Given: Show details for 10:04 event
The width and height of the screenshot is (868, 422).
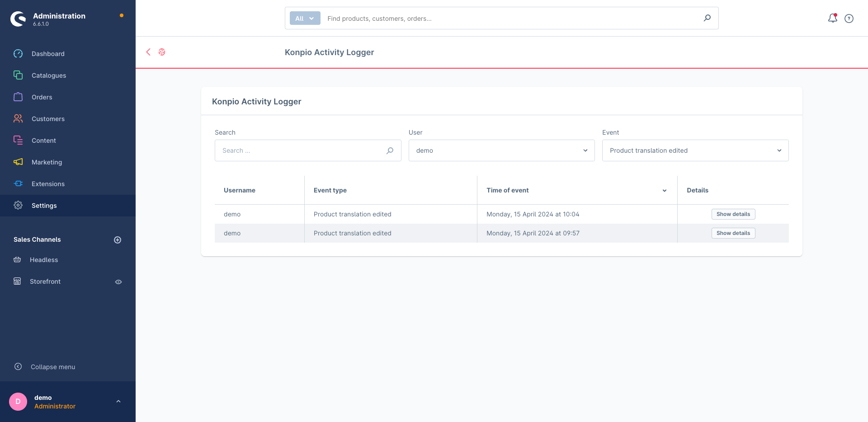Looking at the screenshot, I should click(x=733, y=214).
